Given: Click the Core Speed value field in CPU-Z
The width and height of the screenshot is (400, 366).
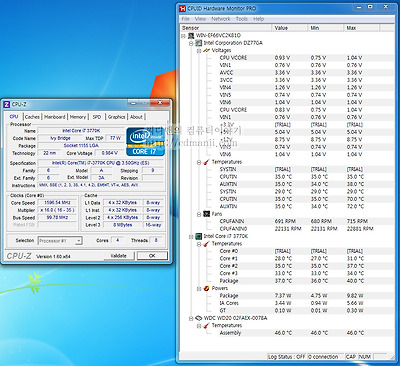Looking at the screenshot, I should click(x=57, y=203).
